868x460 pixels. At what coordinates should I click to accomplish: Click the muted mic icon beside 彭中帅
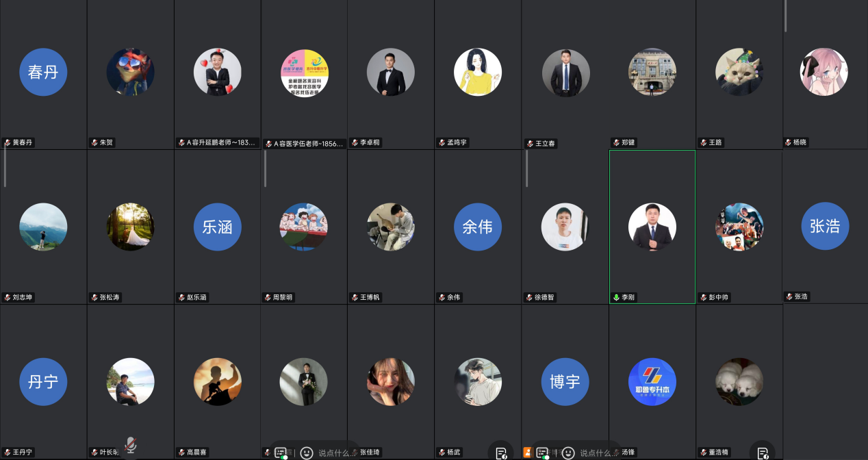coord(703,298)
